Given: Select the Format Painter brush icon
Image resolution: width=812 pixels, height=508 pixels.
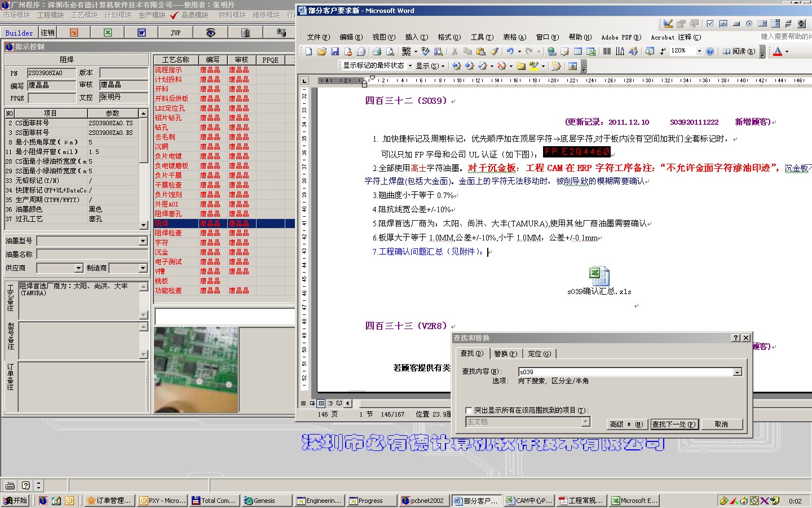Looking at the screenshot, I should 494,51.
